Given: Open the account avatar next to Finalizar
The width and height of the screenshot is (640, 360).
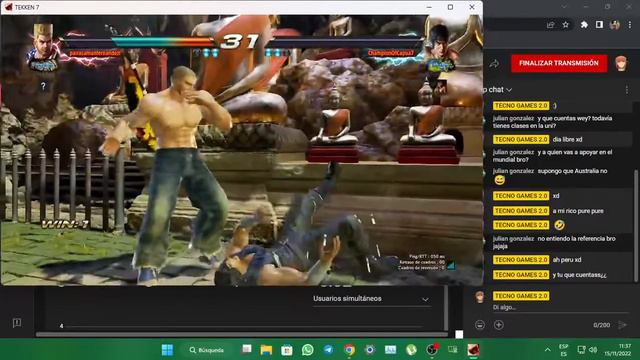Looking at the screenshot, I should point(620,64).
